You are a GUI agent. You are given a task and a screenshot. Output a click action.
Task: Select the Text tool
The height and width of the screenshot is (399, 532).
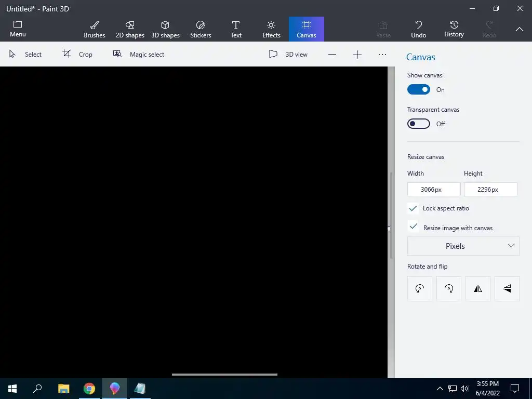click(x=236, y=29)
